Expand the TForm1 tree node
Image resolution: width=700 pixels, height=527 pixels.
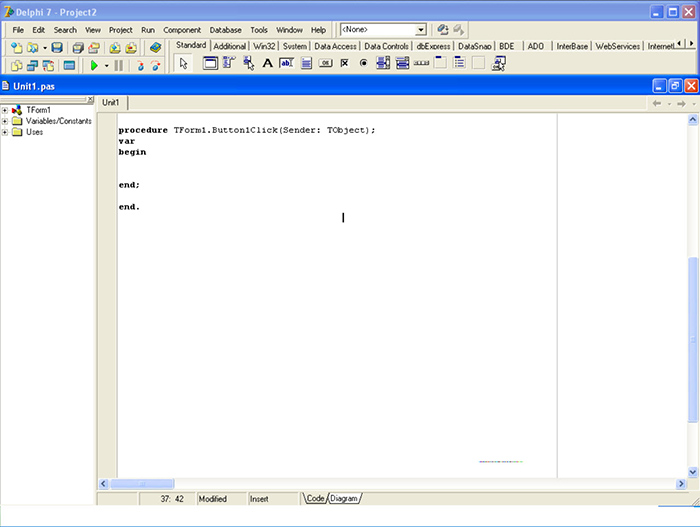point(4,110)
